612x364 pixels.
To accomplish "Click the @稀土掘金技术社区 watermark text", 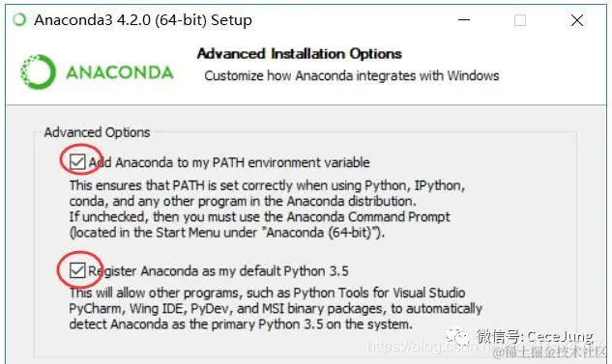I will click(549, 351).
